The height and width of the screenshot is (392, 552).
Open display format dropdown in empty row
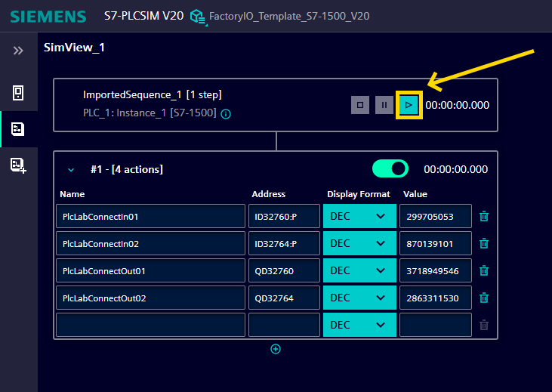coord(359,325)
